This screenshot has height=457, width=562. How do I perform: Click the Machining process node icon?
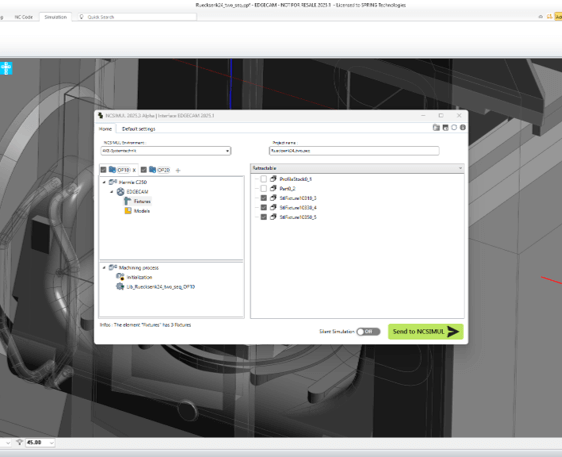tap(113, 267)
